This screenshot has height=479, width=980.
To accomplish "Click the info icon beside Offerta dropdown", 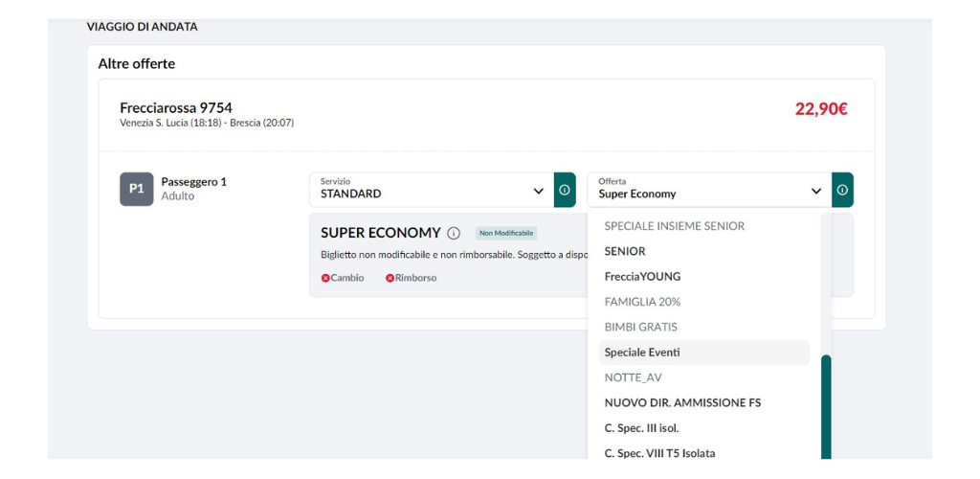I will [x=842, y=190].
